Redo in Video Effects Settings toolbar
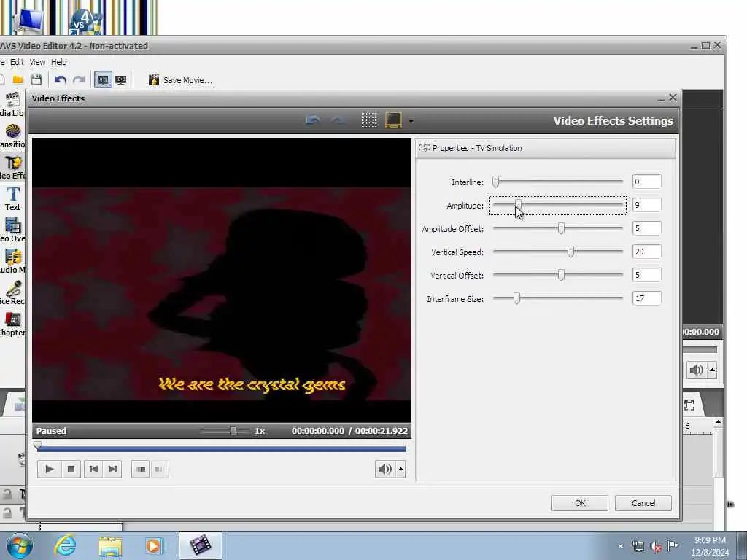Viewport: 747px width, 560px height. point(338,120)
